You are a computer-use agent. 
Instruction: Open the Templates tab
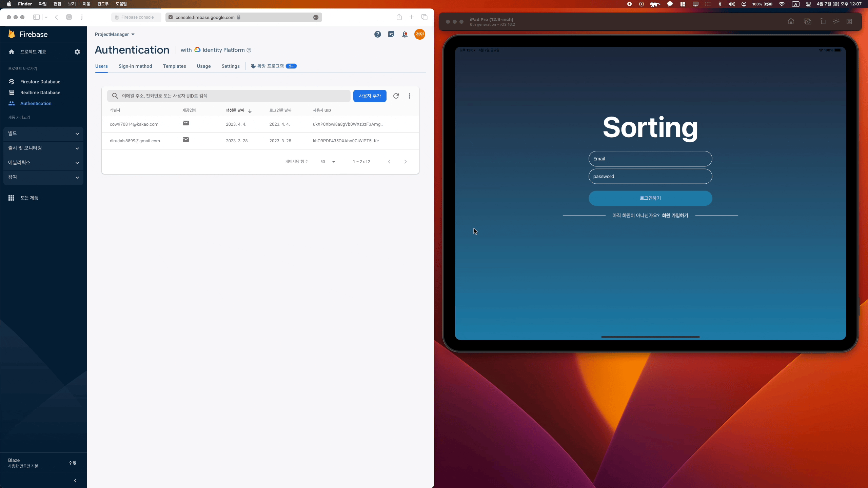click(174, 66)
